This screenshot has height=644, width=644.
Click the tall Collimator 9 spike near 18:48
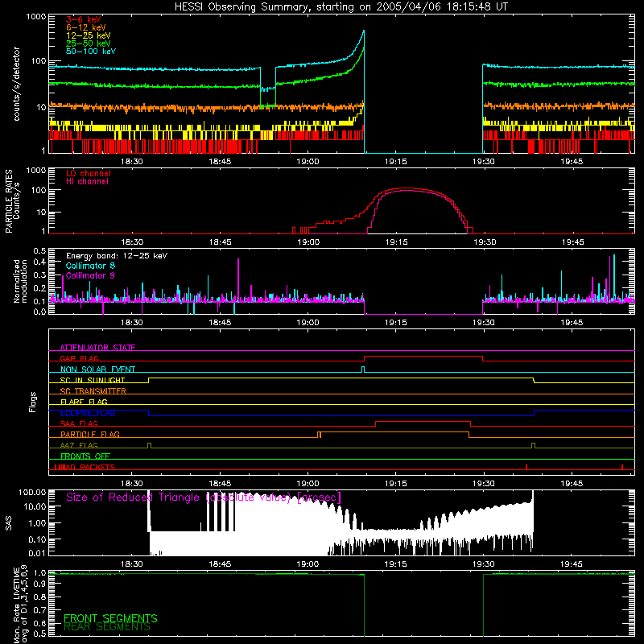click(x=238, y=279)
